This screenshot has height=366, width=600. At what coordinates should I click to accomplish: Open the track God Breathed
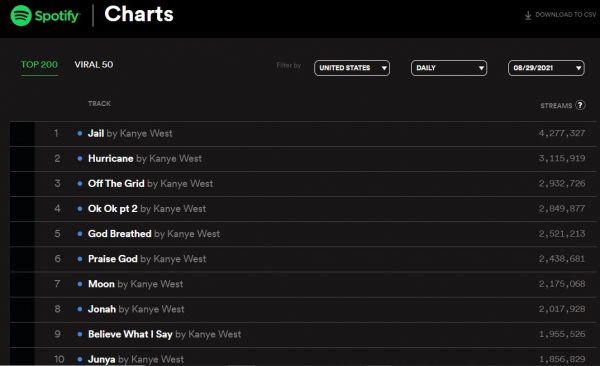click(119, 234)
